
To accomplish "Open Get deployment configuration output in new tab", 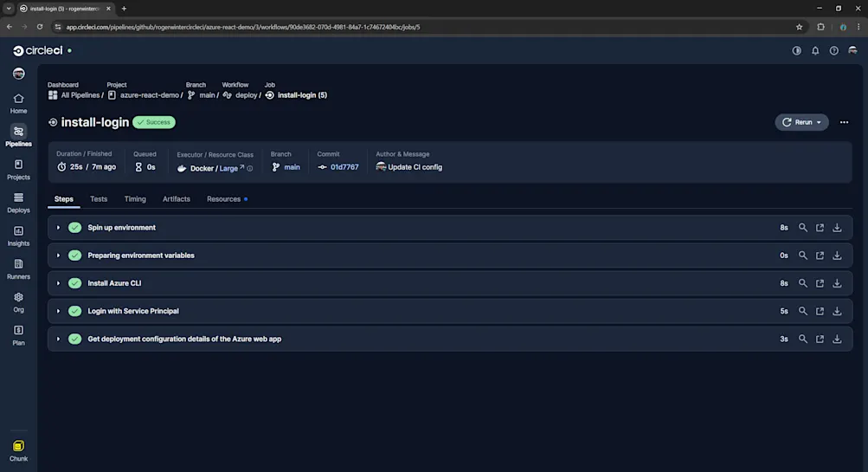I will coord(820,339).
